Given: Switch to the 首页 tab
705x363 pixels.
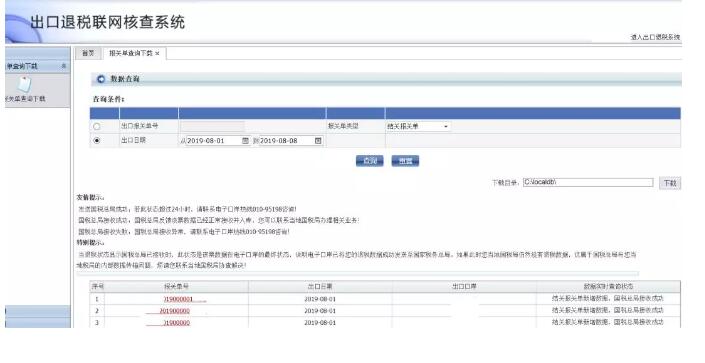Looking at the screenshot, I should [89, 53].
